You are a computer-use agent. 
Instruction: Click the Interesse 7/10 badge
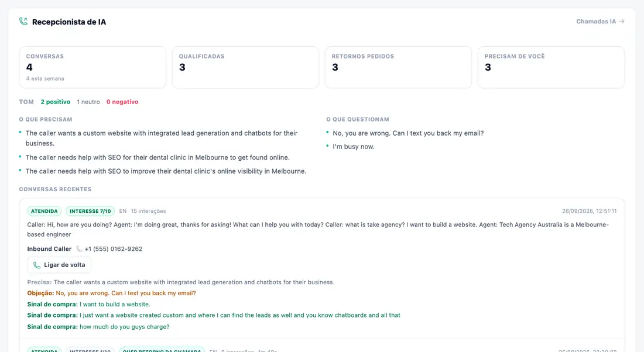pyautogui.click(x=90, y=211)
